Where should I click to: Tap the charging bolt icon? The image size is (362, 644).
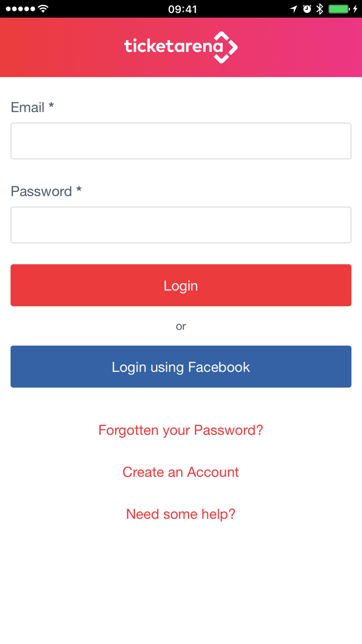[x=355, y=9]
